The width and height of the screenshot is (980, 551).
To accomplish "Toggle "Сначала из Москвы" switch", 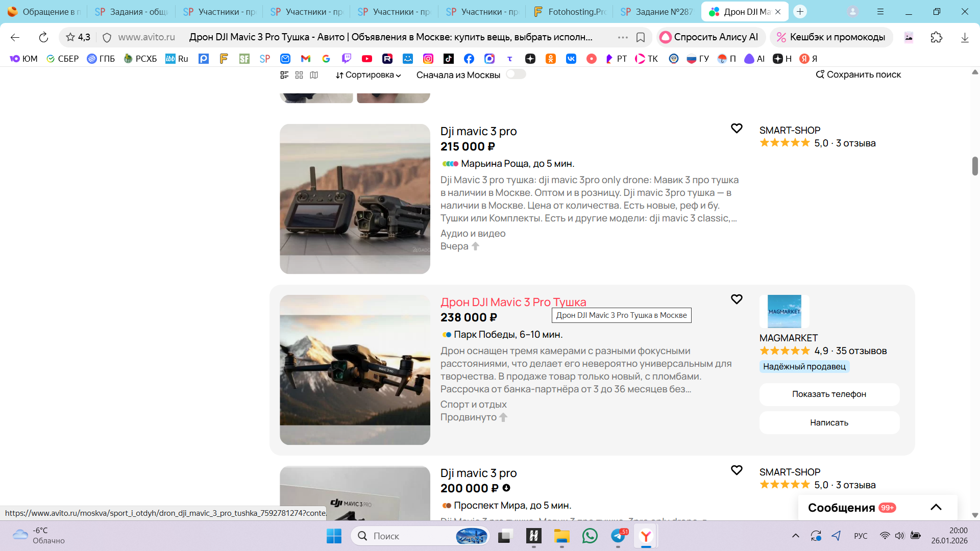I will tap(516, 74).
